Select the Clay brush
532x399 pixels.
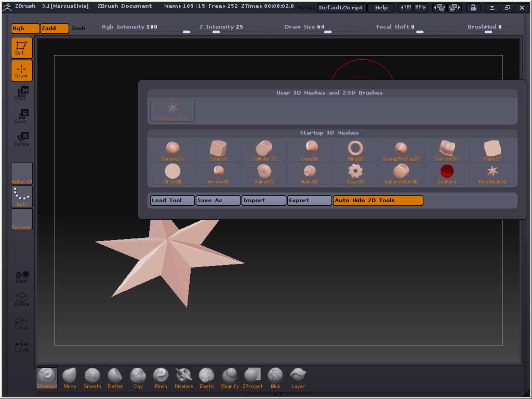coord(138,378)
